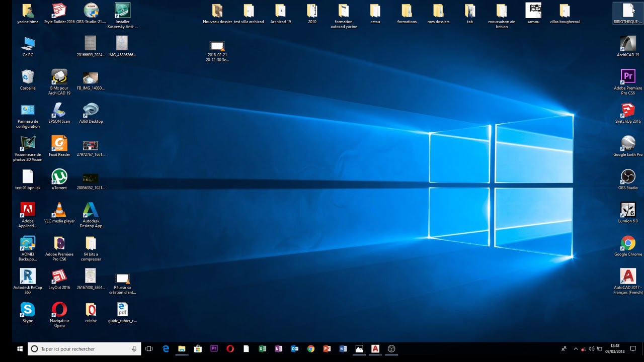Select the Installer Kaspersky Anti-virus icon
Image resolution: width=644 pixels, height=362 pixels.
click(122, 16)
